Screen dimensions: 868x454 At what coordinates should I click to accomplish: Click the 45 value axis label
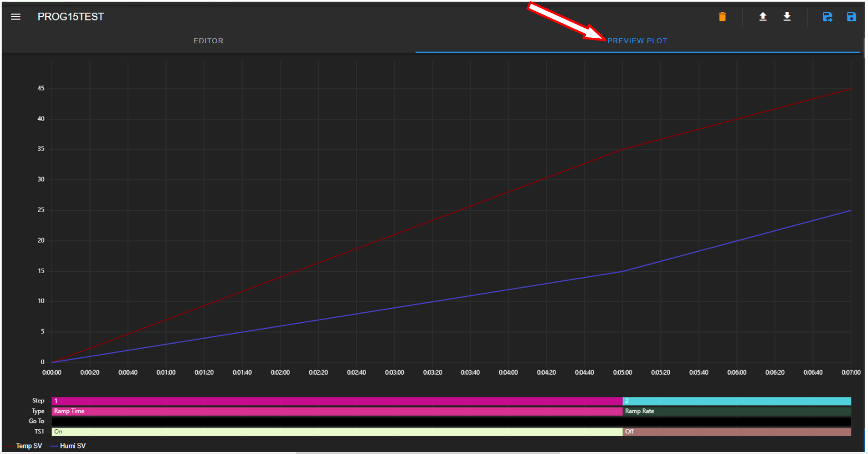(x=41, y=88)
